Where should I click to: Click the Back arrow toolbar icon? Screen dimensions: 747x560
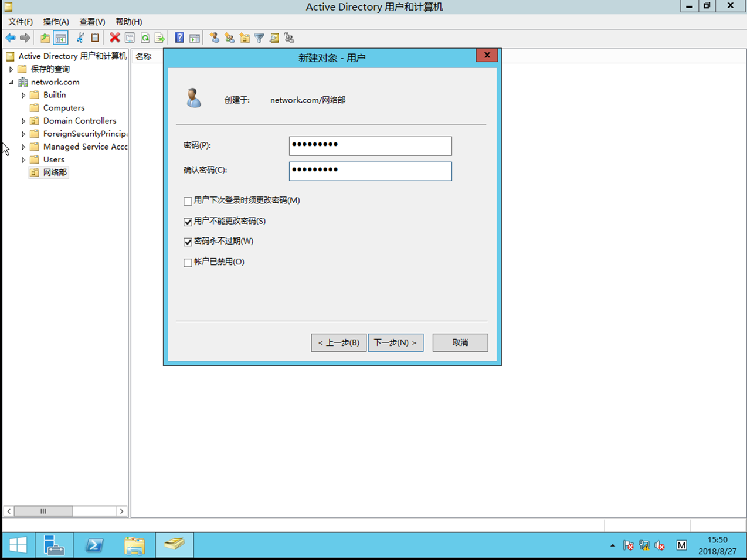[11, 38]
